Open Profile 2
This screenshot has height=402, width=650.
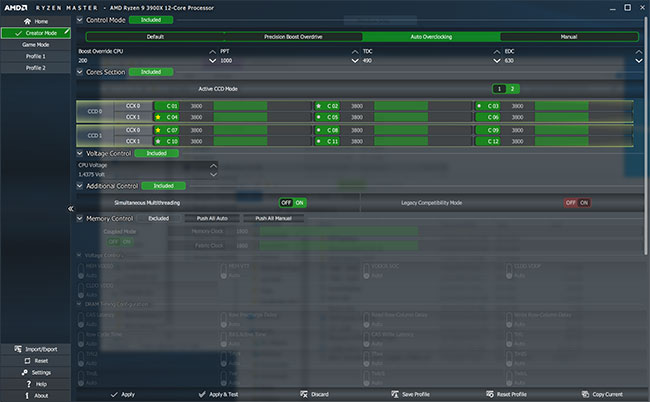36,68
